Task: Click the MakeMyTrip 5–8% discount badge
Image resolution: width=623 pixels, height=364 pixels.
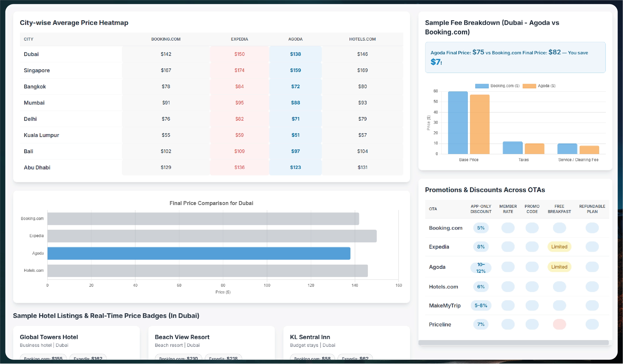Action: (x=481, y=305)
